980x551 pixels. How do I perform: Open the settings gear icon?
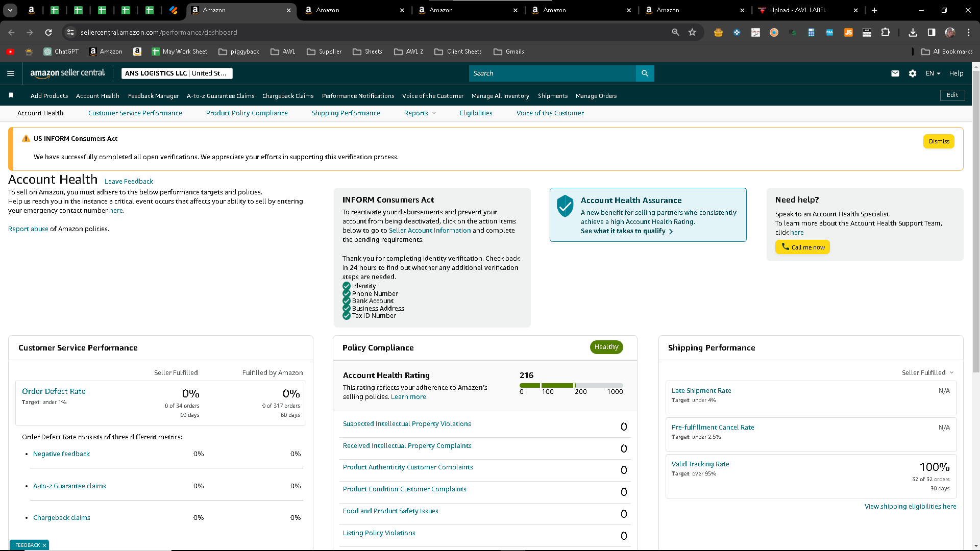[x=913, y=73]
